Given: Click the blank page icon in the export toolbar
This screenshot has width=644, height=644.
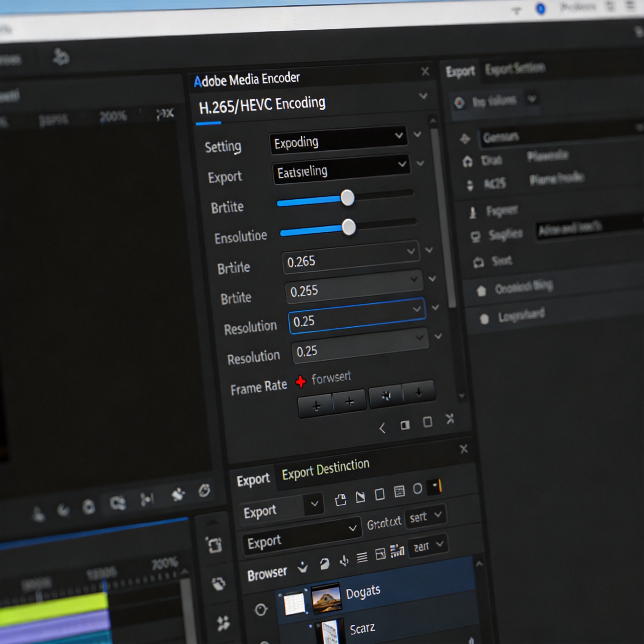Looking at the screenshot, I should (x=380, y=494).
